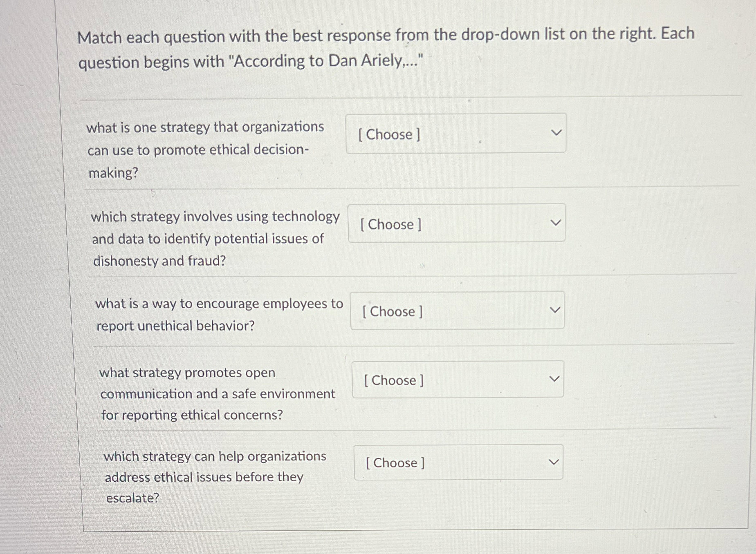This screenshot has height=554, width=756.
Task: Select the [Choose] placeholder text in last dropdown
Action: point(395,463)
